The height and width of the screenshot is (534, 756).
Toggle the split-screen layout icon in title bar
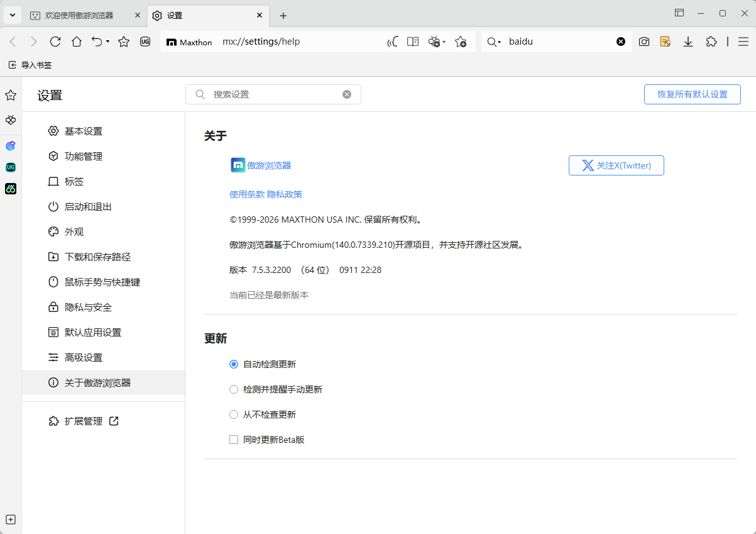(x=679, y=13)
